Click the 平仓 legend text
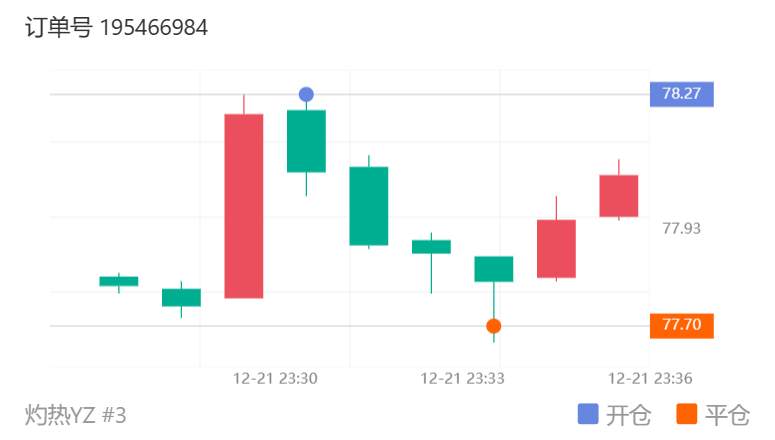The width and height of the screenshot is (775, 440). [727, 415]
